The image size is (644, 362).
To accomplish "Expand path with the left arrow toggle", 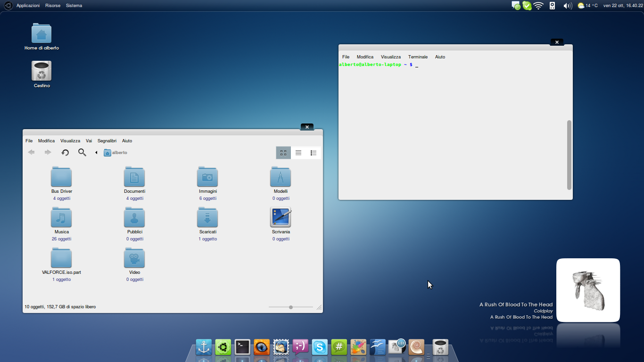I will click(96, 153).
